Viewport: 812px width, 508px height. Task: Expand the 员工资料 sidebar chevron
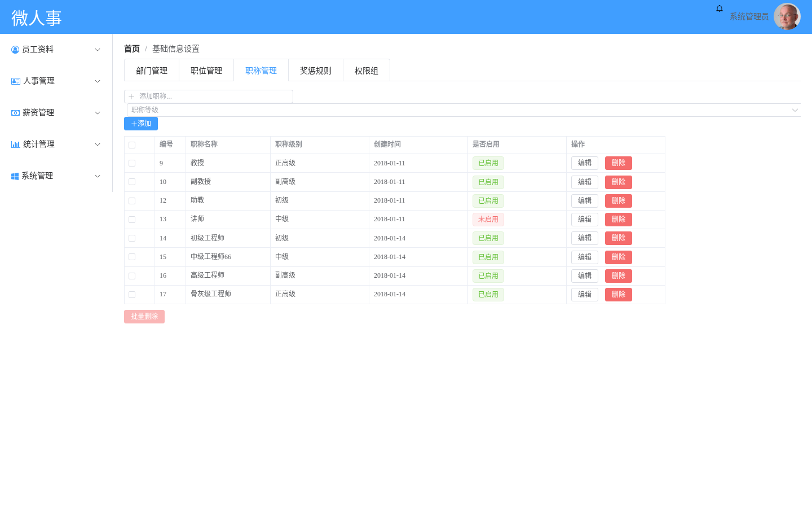click(98, 50)
